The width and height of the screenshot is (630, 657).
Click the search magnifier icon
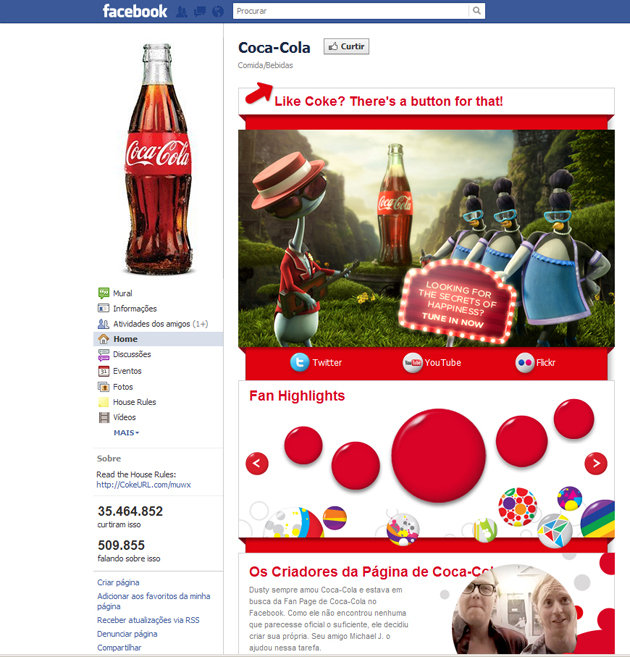click(x=477, y=11)
